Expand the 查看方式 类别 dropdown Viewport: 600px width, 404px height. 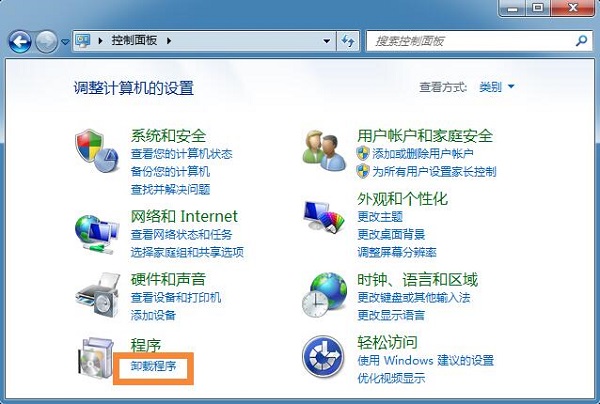point(497,87)
